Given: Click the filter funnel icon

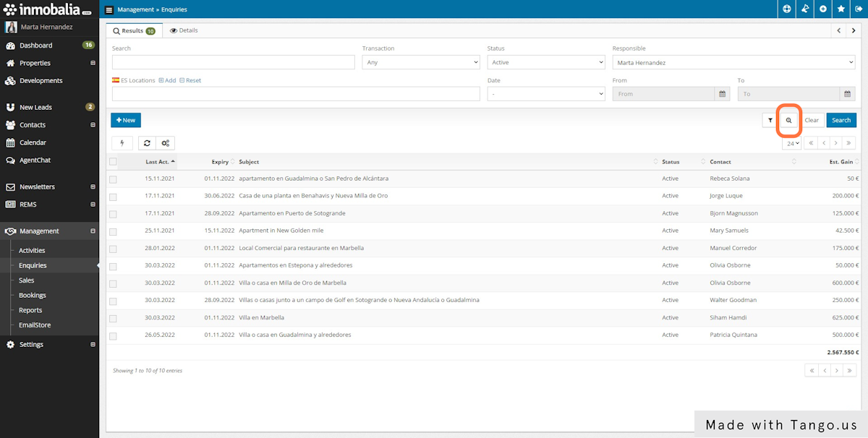Looking at the screenshot, I should tap(770, 121).
